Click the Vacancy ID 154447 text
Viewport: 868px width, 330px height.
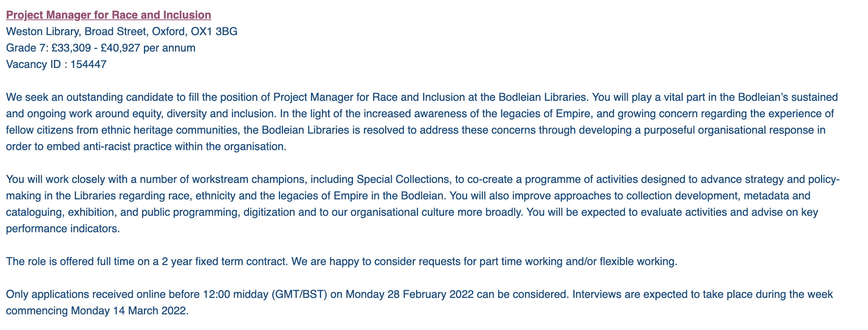coord(56,64)
